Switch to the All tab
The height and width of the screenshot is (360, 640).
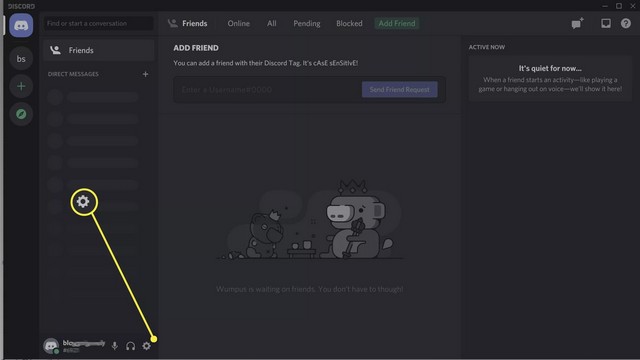pos(271,24)
